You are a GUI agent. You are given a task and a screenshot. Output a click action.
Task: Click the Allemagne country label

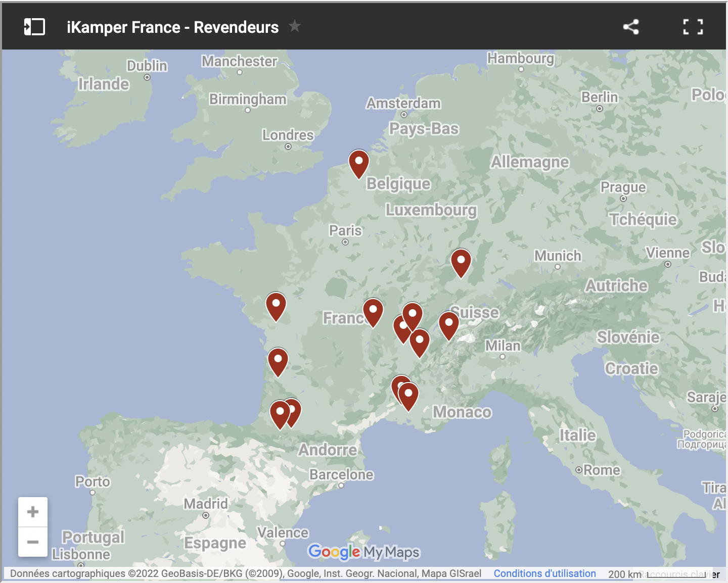point(530,162)
